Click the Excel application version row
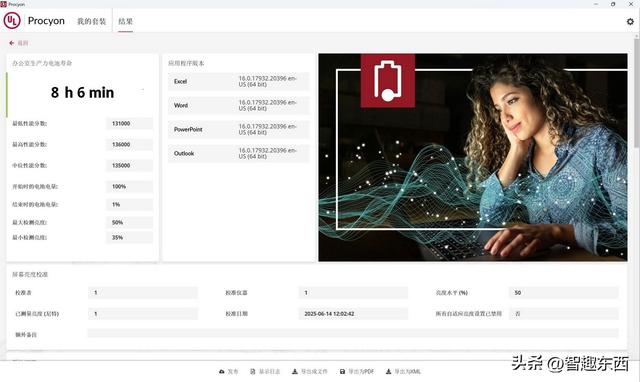 click(x=239, y=81)
